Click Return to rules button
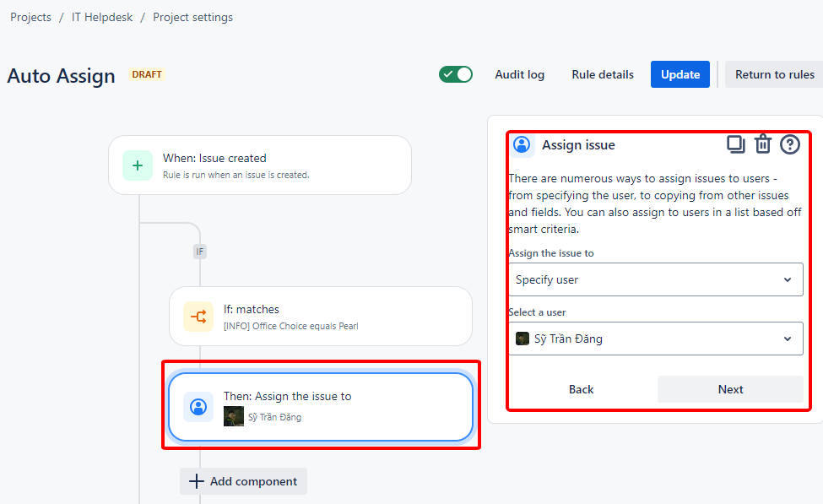The width and height of the screenshot is (823, 504). pos(774,74)
